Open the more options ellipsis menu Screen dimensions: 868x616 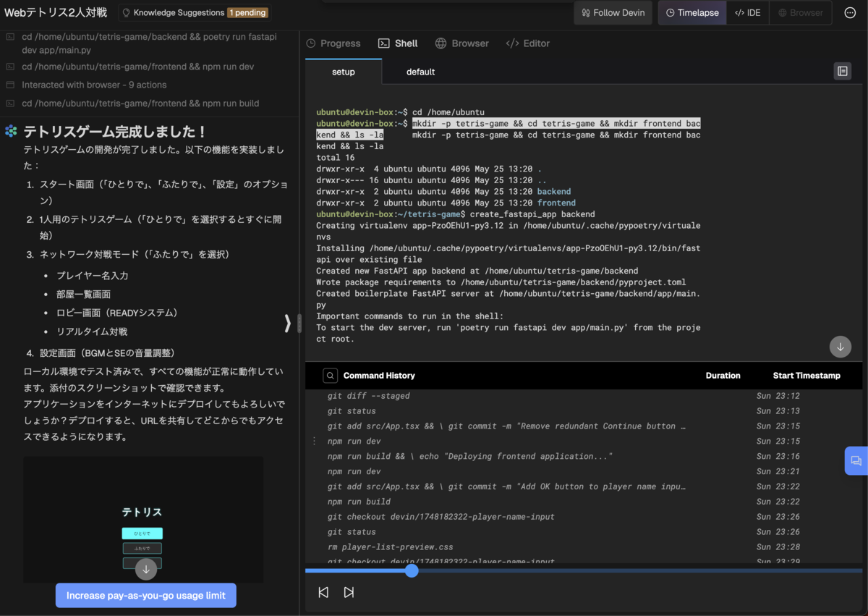(x=849, y=12)
